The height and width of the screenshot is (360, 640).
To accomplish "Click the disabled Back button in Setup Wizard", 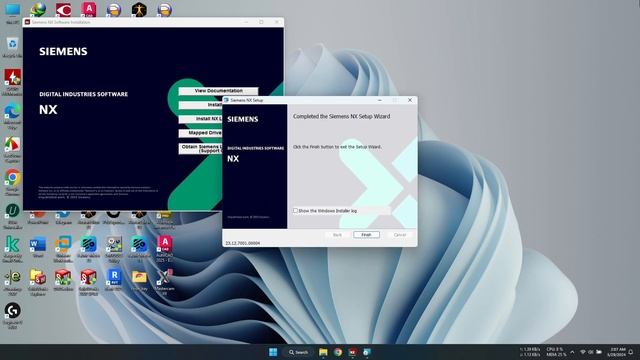I will click(x=337, y=235).
